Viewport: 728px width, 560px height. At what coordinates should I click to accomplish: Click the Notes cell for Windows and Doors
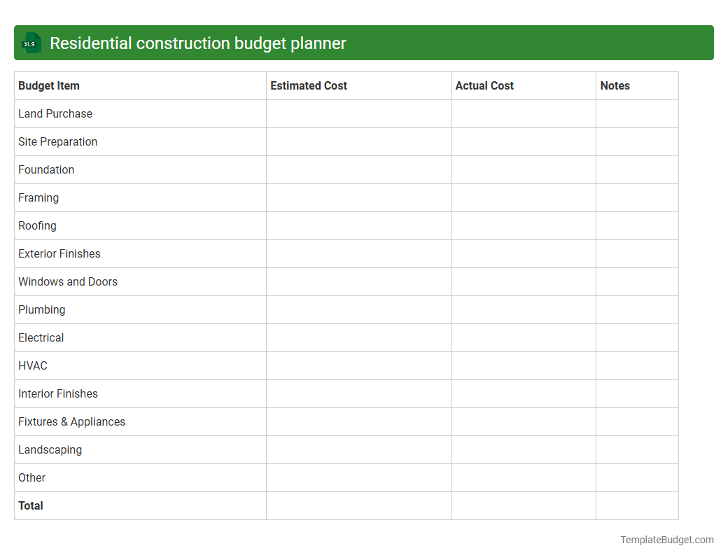click(636, 281)
